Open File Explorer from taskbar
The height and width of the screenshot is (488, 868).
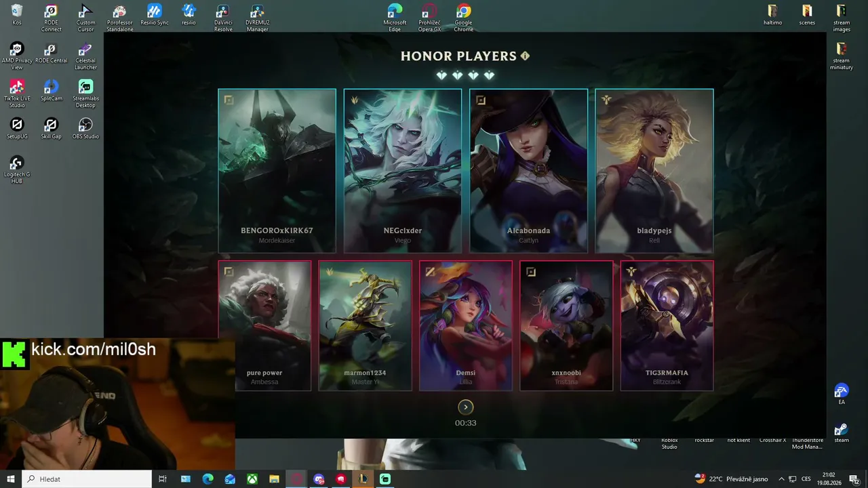point(275,479)
